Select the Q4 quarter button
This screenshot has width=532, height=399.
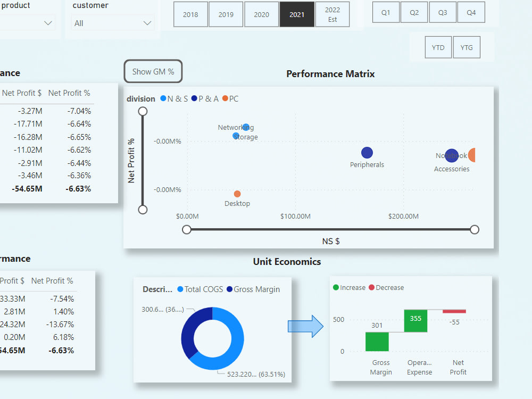[471, 12]
